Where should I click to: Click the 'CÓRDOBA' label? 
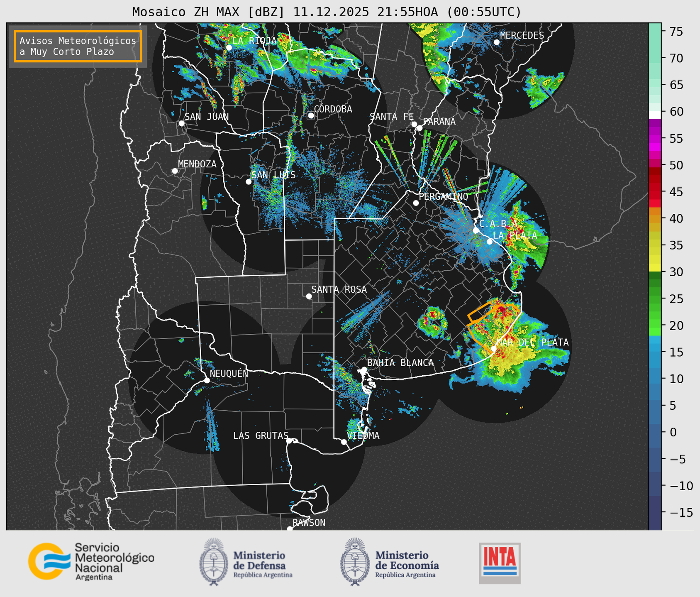[333, 109]
